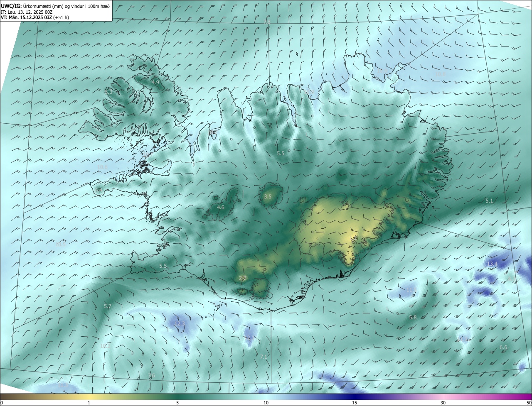
Task: Click the colorbar tick label 30
Action: [443, 403]
